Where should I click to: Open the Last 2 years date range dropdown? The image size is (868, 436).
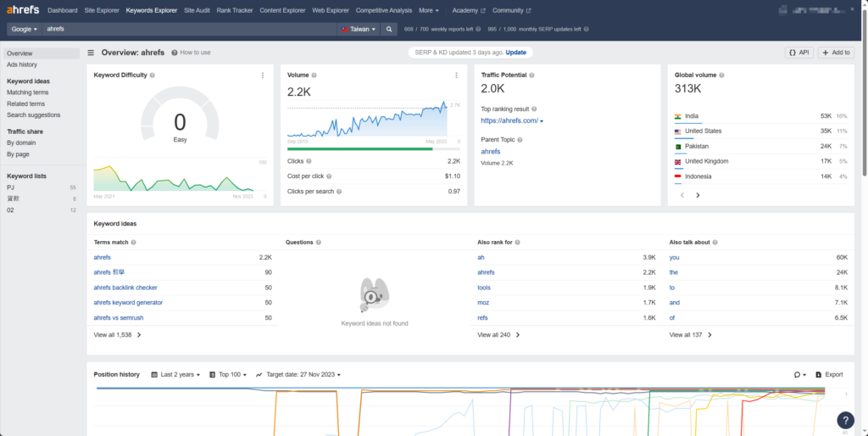click(x=175, y=375)
